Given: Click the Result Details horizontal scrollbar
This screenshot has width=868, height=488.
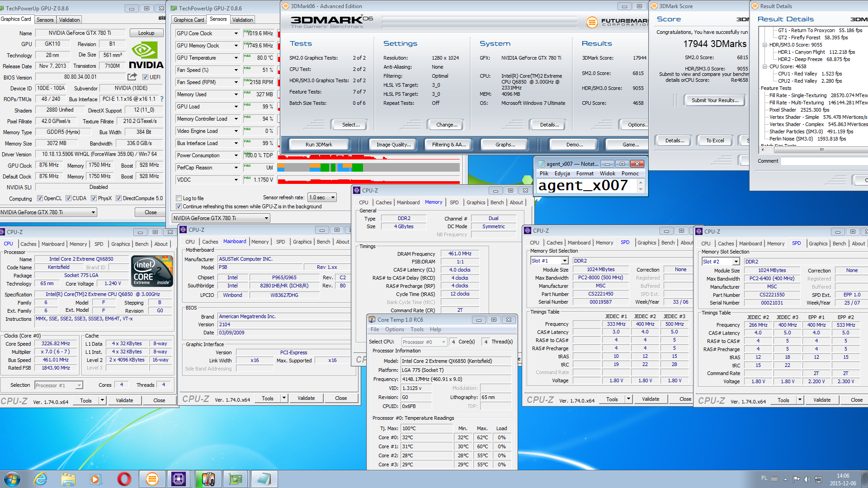Looking at the screenshot, I should click(x=814, y=149).
